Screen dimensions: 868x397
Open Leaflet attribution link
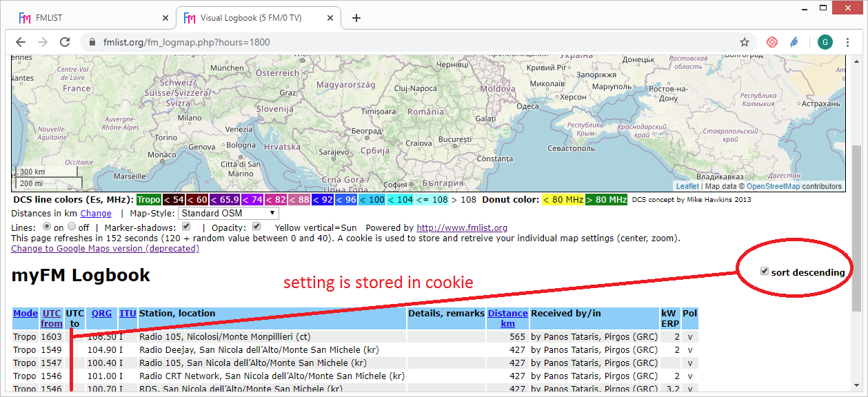point(687,186)
